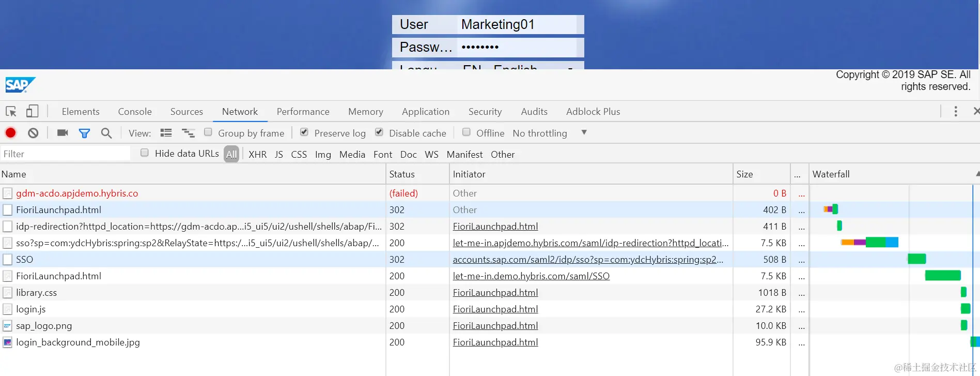Go to the Performance tab
Viewport: 980px width, 376px height.
pyautogui.click(x=303, y=111)
